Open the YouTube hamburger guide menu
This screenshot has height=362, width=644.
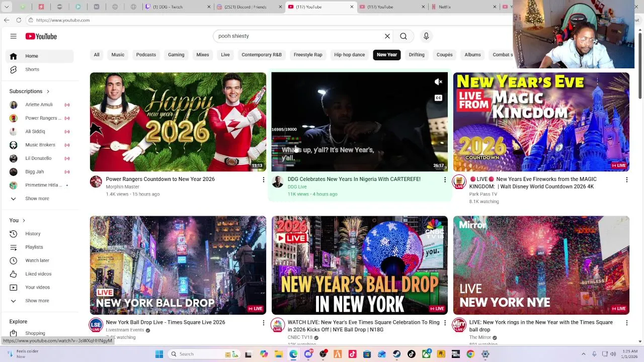click(14, 36)
